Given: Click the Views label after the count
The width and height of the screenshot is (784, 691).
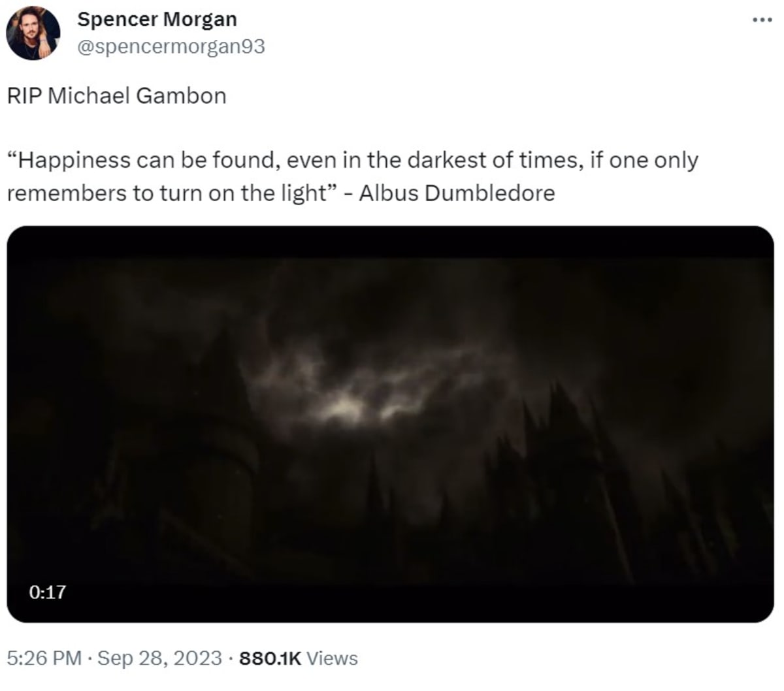Looking at the screenshot, I should pyautogui.click(x=332, y=659).
